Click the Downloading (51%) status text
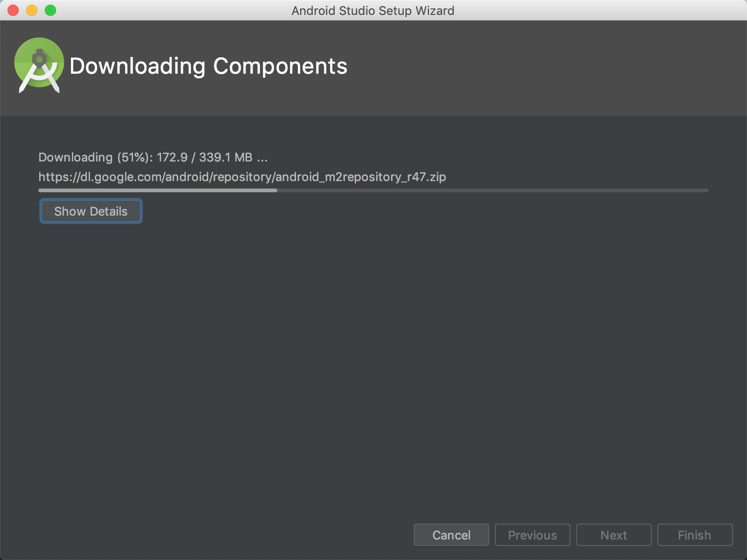The height and width of the screenshot is (560, 747). [153, 157]
